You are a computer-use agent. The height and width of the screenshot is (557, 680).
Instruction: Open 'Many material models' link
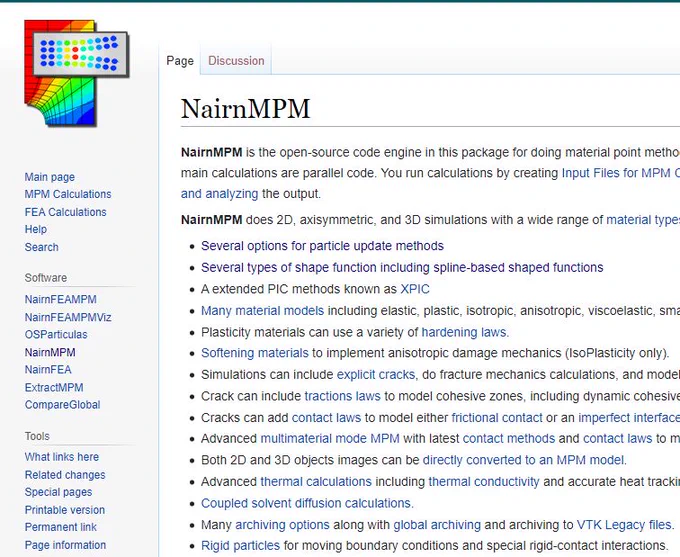(x=262, y=311)
